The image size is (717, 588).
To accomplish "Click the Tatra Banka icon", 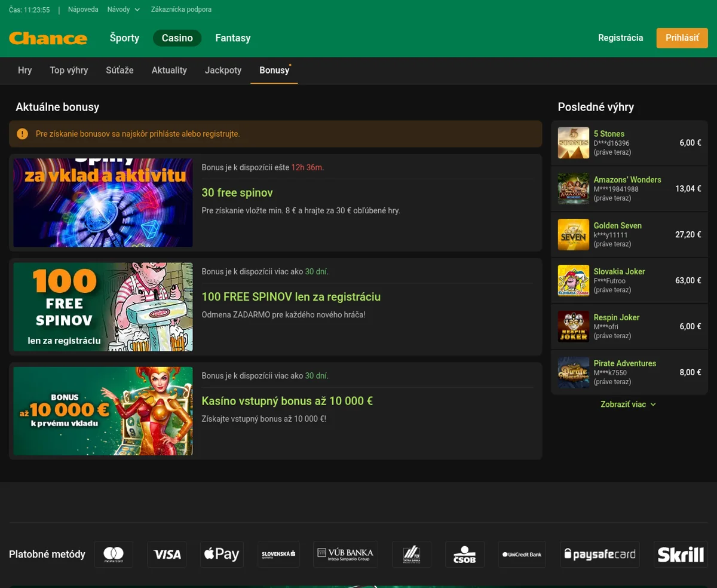I will 412,555.
